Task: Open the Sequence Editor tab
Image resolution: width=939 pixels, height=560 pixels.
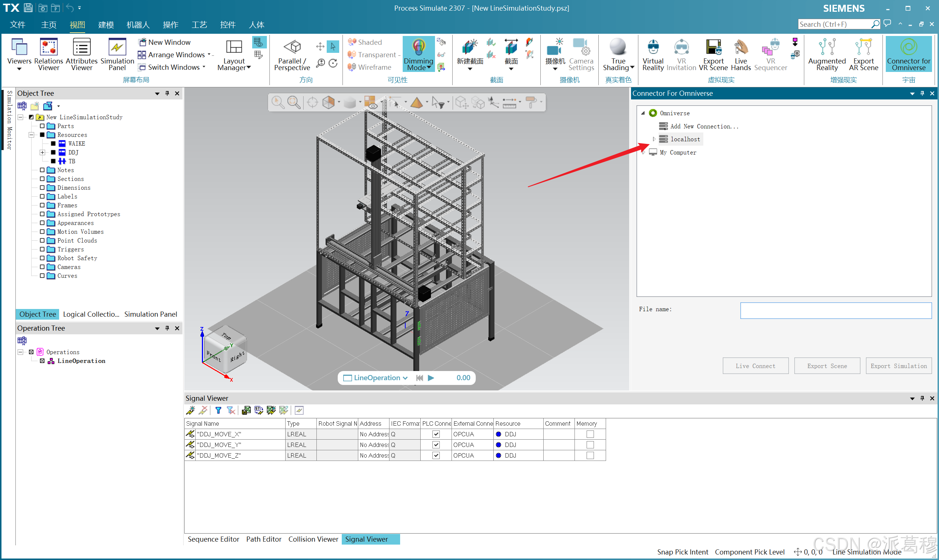Action: click(x=213, y=539)
